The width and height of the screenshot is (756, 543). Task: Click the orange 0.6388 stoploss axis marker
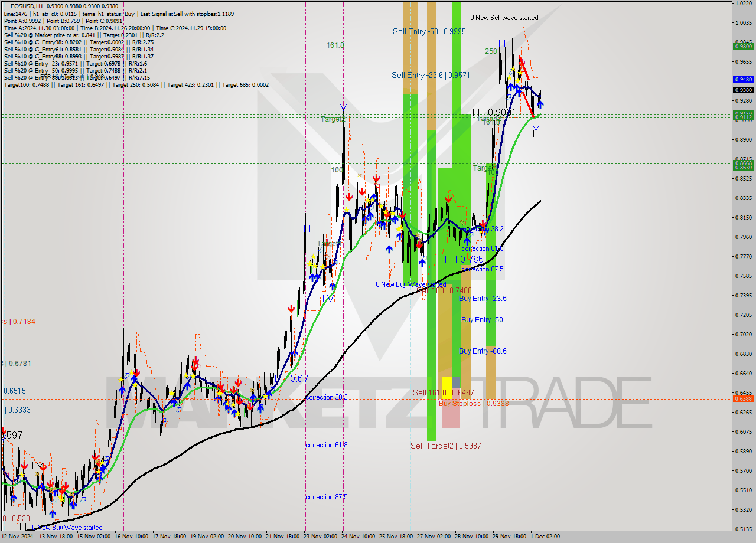[743, 398]
